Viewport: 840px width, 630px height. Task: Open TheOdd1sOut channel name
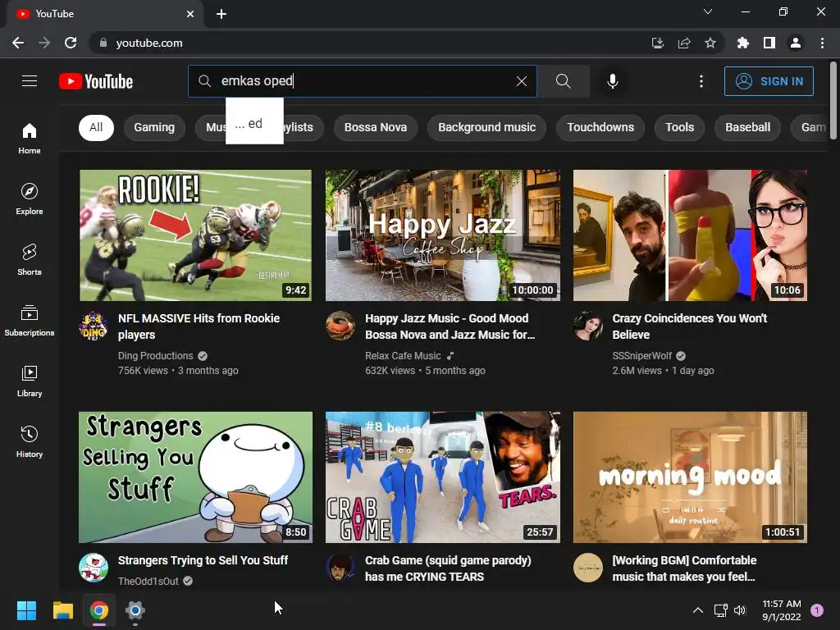pyautogui.click(x=148, y=582)
